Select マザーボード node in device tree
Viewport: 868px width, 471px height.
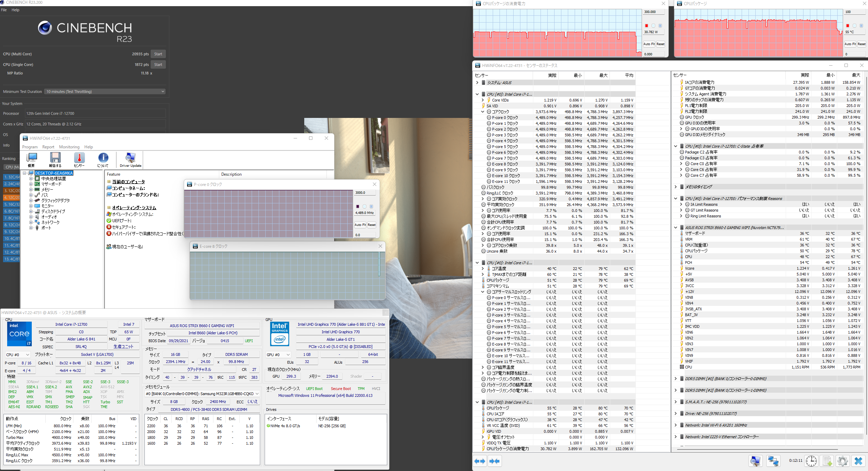[x=52, y=184]
